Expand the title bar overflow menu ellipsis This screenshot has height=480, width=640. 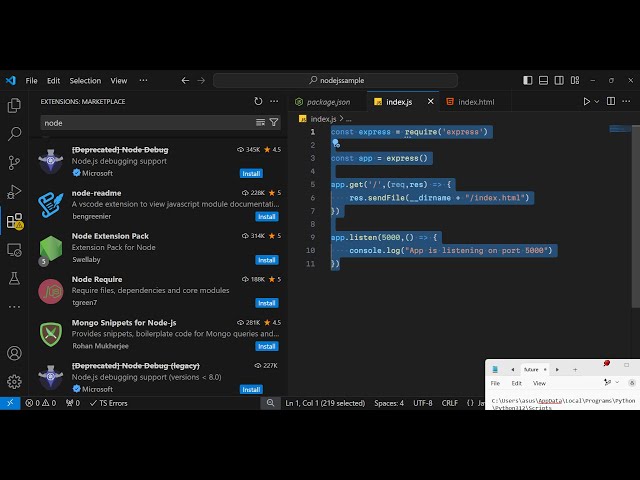143,80
